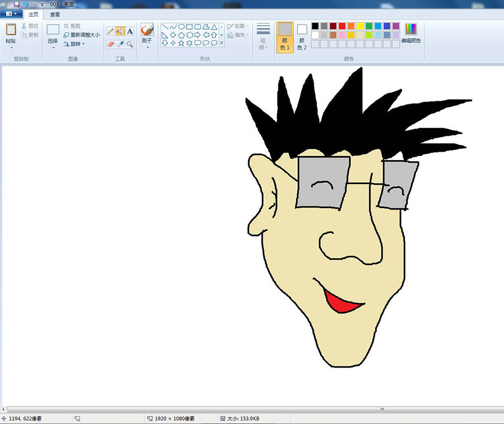Viewport: 504px width, 424px height.
Task: Click the Paste clipboard icon
Action: click(x=11, y=30)
